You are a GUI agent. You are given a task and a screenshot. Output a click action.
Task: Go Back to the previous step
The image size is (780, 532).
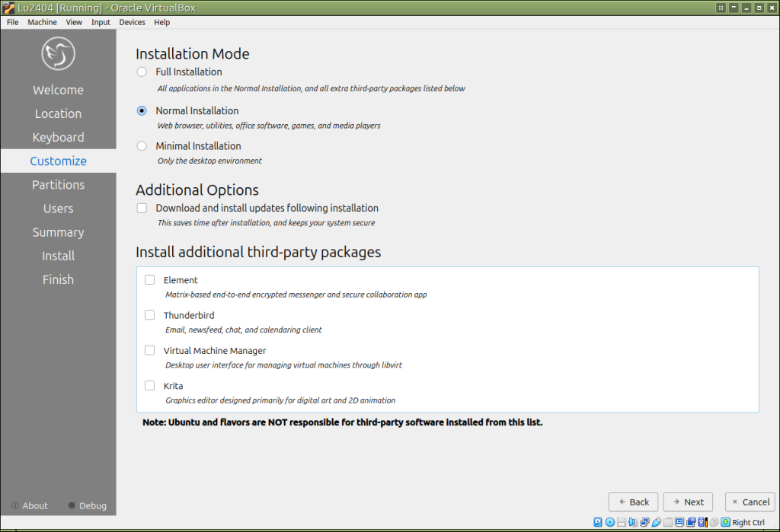(x=633, y=502)
